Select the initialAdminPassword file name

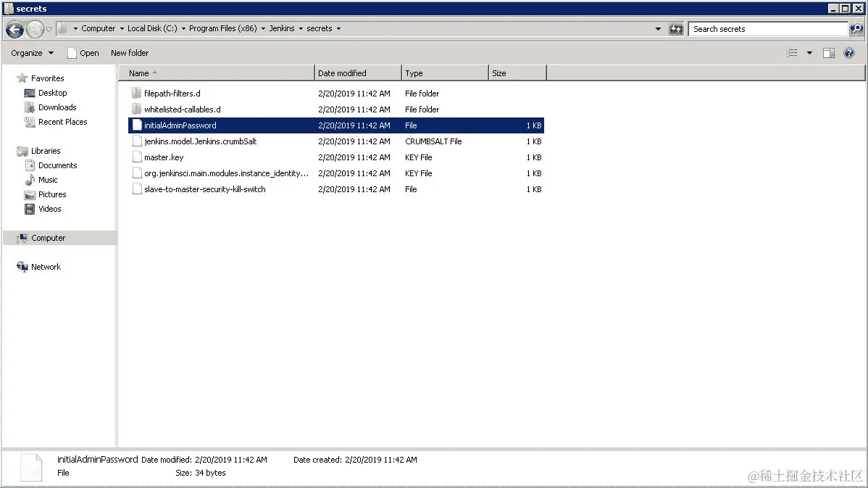180,125
